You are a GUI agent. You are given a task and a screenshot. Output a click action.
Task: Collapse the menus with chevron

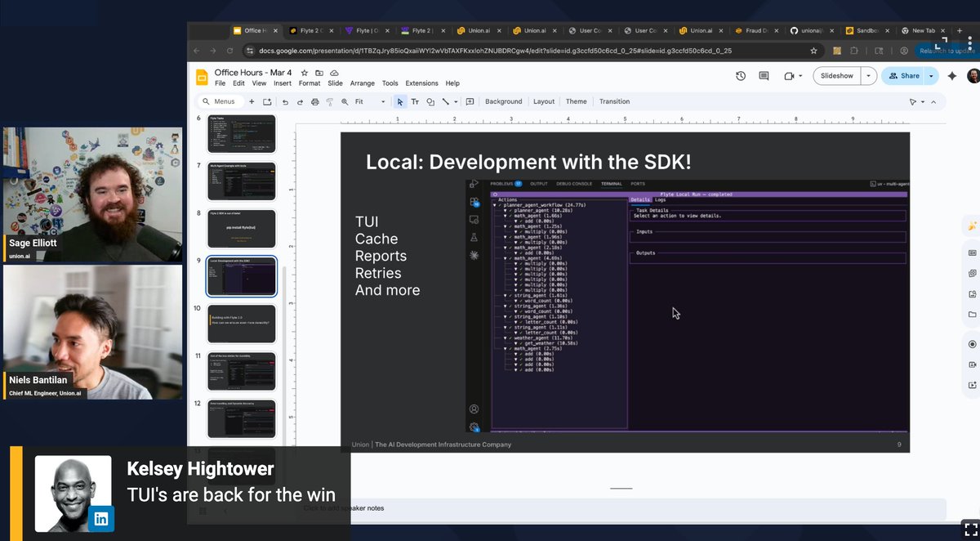coord(934,101)
